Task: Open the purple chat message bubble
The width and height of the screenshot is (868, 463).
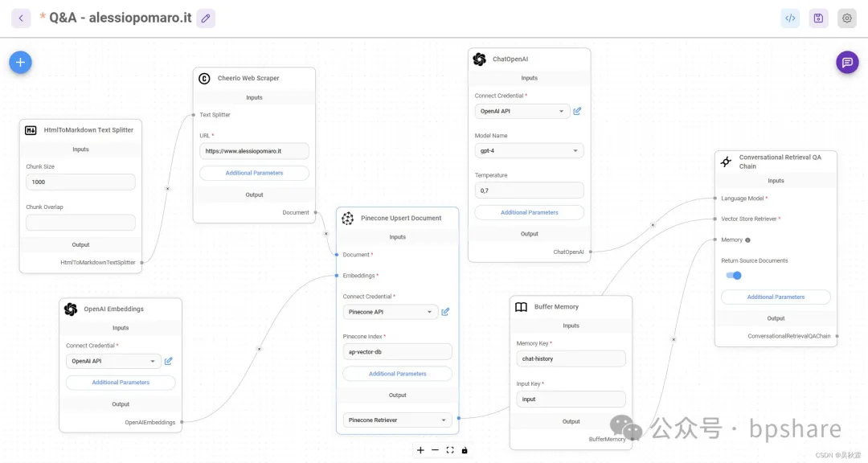Action: coord(847,62)
